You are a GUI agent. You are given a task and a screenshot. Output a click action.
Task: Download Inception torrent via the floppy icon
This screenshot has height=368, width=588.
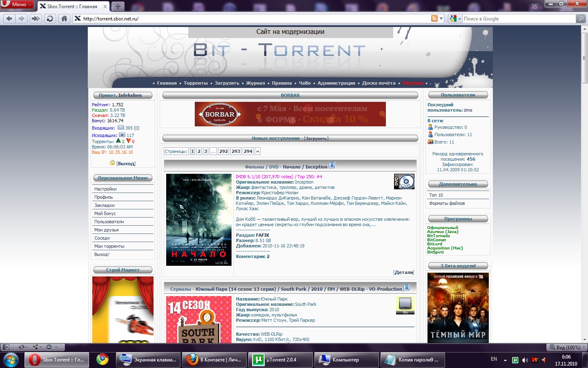[x=332, y=165]
